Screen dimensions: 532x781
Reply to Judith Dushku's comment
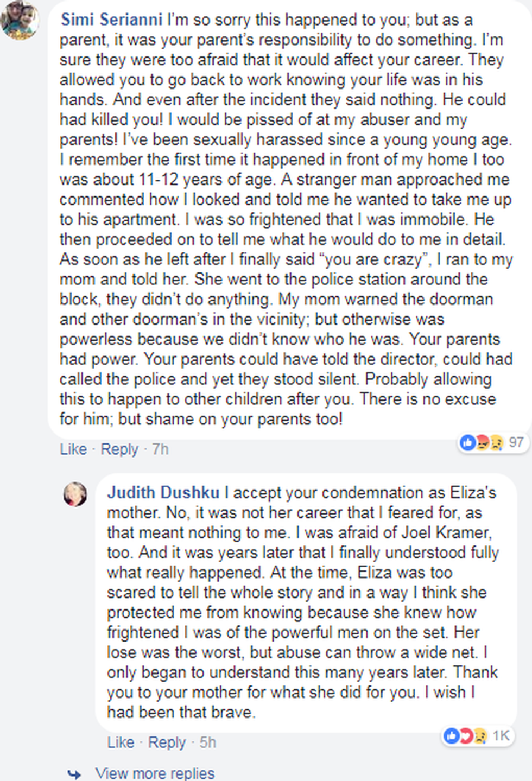tap(167, 742)
